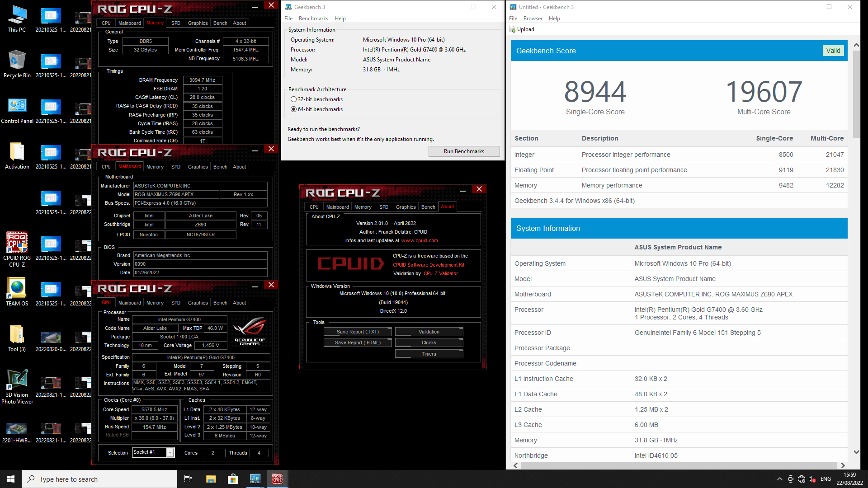
Task: Click Save Report (.HTML) button
Action: pyautogui.click(x=358, y=343)
